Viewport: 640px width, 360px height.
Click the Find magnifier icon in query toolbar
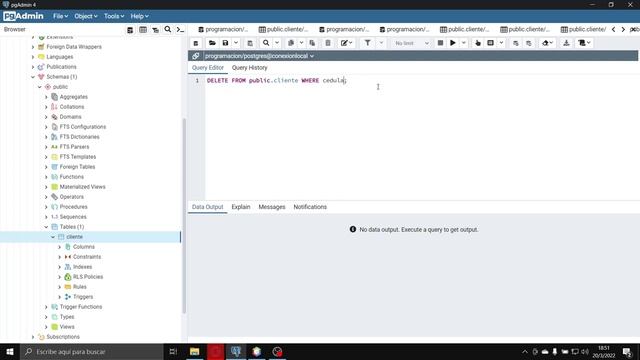point(266,43)
